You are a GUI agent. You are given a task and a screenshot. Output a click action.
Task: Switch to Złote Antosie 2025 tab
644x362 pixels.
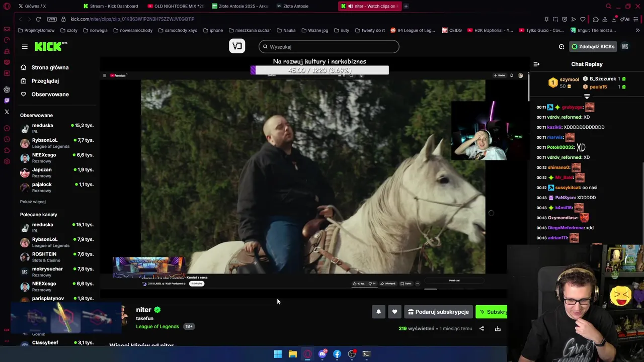(x=240, y=6)
